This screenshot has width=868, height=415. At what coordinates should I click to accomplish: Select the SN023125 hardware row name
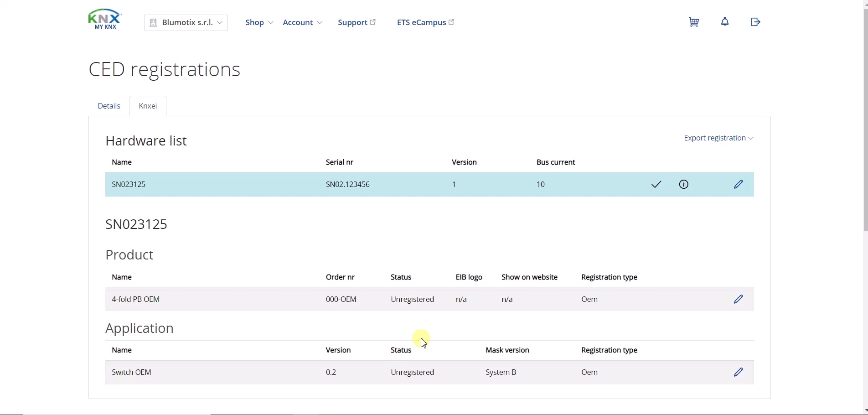tap(129, 184)
